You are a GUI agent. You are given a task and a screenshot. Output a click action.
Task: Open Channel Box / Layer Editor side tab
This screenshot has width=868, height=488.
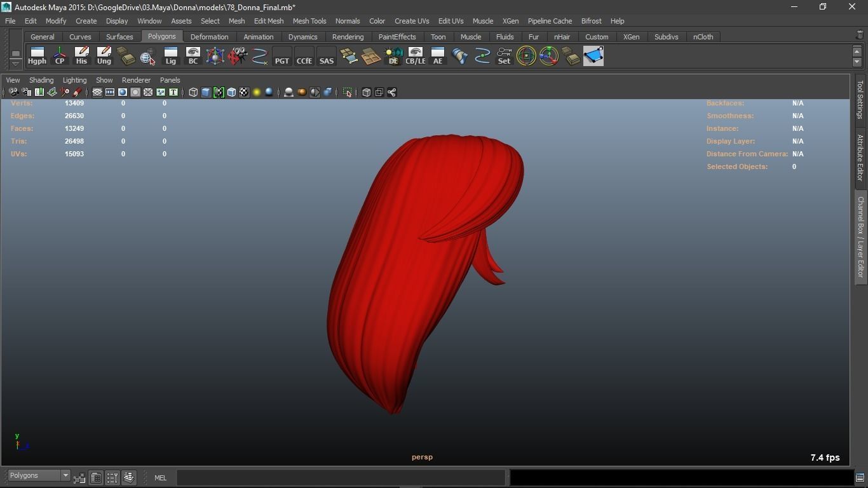(860, 237)
